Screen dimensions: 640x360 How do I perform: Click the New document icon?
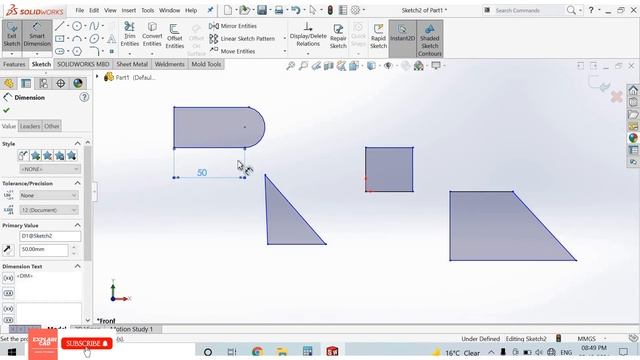coord(228,10)
